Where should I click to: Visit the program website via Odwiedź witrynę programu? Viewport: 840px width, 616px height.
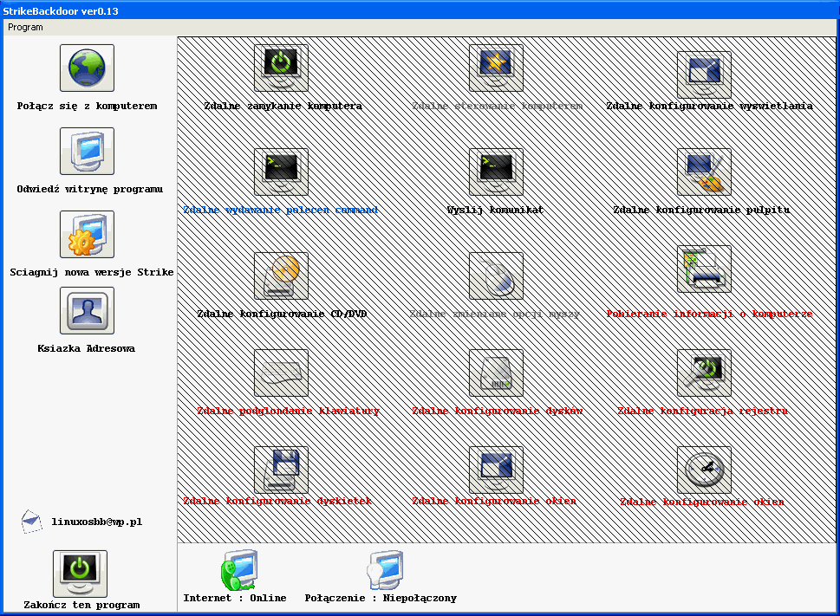tap(86, 151)
